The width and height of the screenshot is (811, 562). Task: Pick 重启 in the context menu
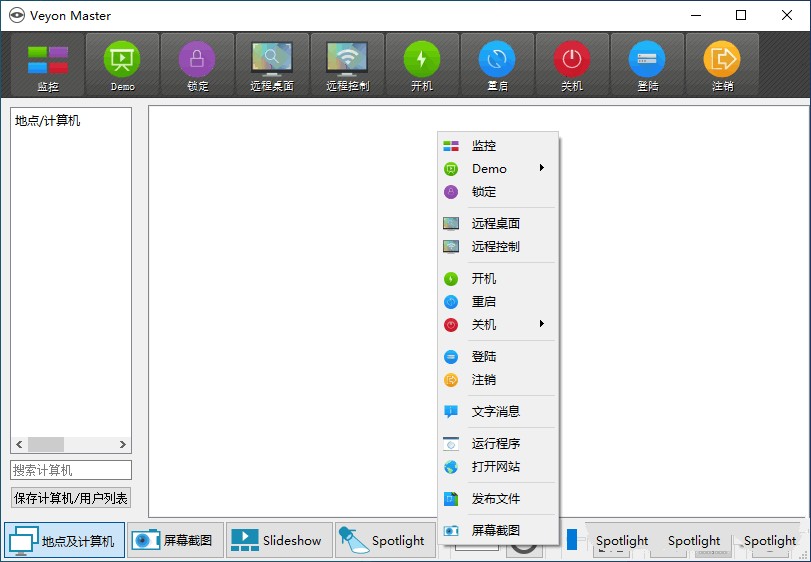pos(498,301)
